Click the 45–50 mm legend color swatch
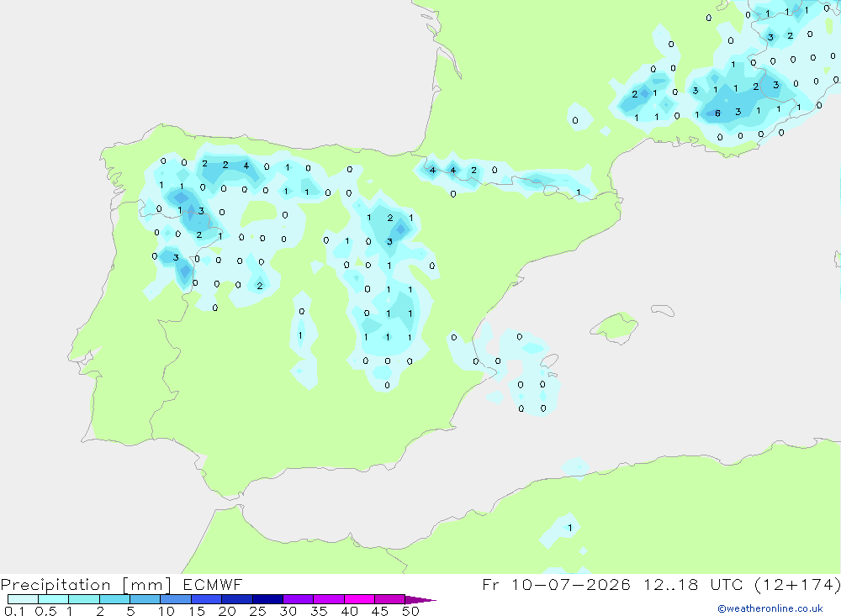841x616 pixels. [390, 599]
